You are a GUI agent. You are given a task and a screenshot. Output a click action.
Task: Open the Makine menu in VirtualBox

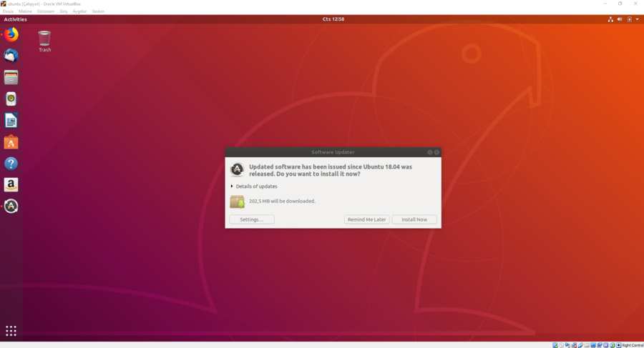coord(25,11)
